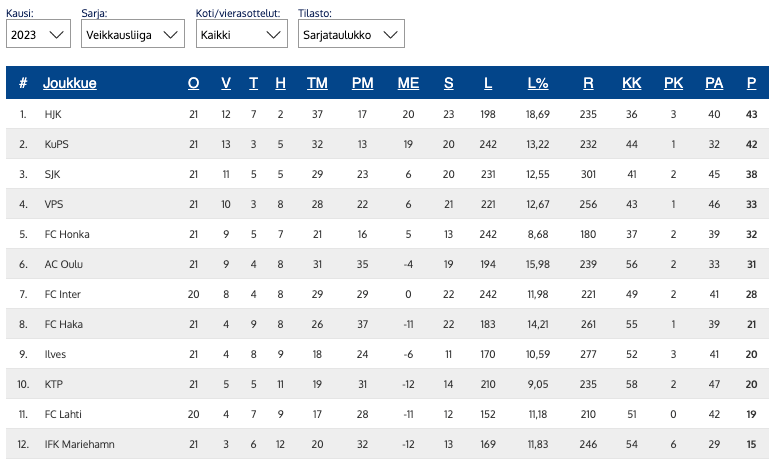Sort by T draws column header

[253, 84]
